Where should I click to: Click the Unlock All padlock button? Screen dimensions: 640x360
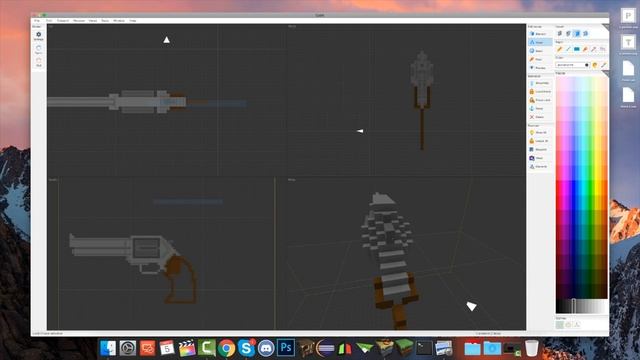540,141
